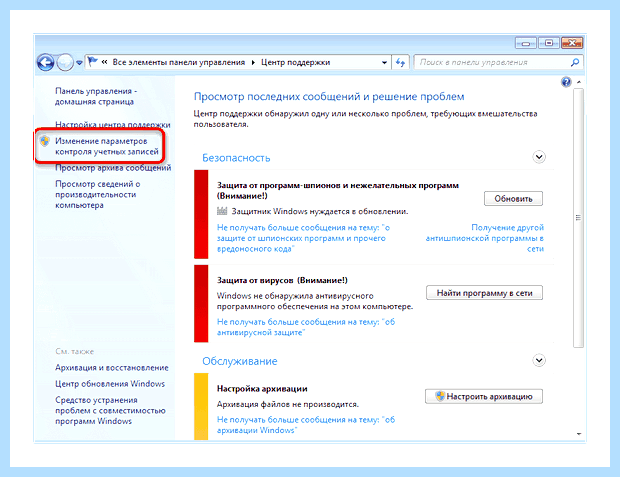
Task: Click 'Архивация файлов не производится.' text
Action: click(x=288, y=405)
